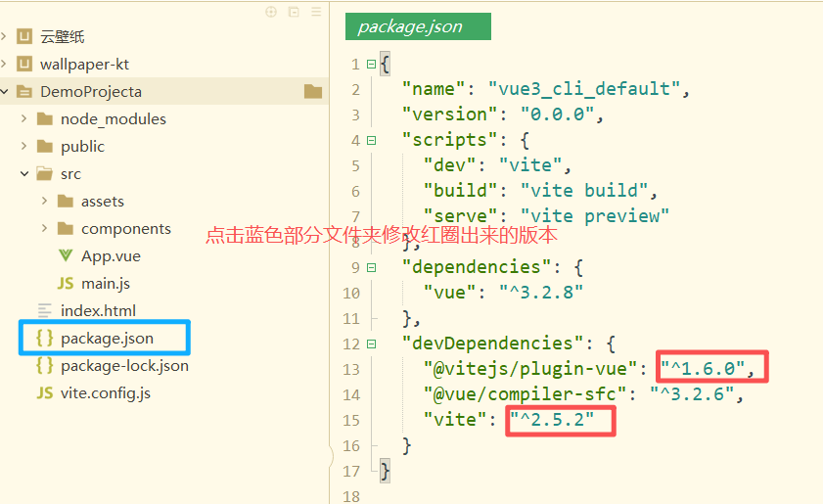Click line number 15 in the gutter
The height and width of the screenshot is (504, 823).
[x=351, y=421]
